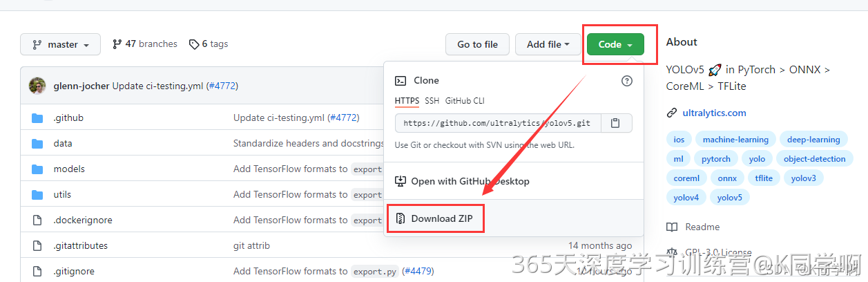The width and height of the screenshot is (868, 282).
Task: Click the pytorch topic tag
Action: [716, 159]
